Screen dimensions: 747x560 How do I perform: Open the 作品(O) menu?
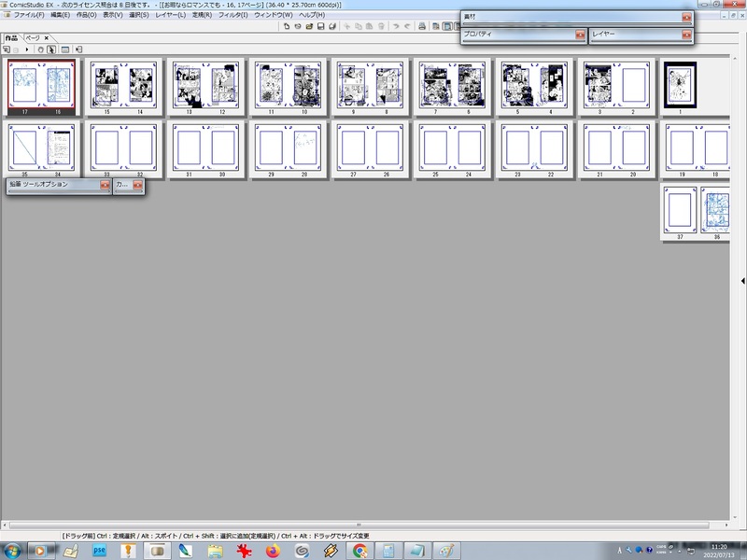point(87,15)
